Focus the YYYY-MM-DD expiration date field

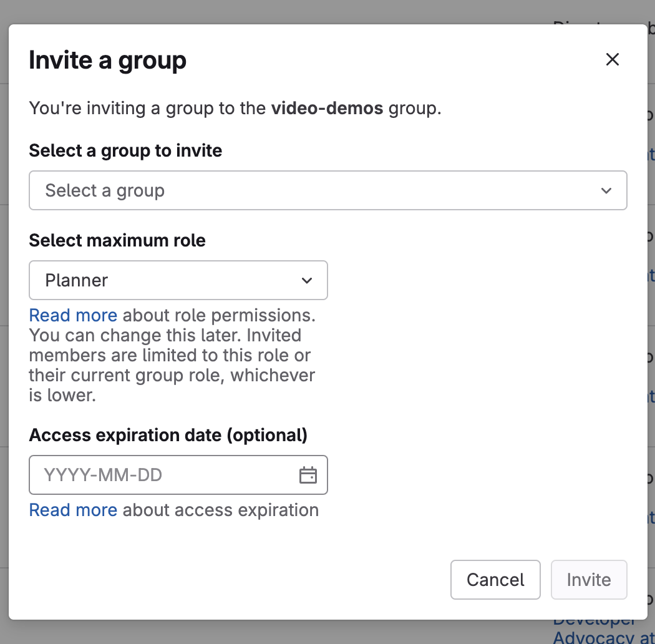pos(156,475)
